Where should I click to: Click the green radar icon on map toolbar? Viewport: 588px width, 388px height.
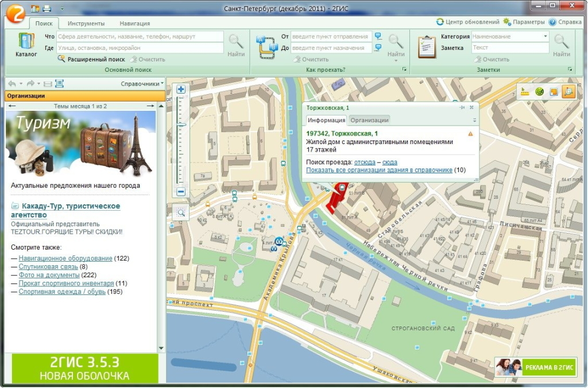click(539, 92)
